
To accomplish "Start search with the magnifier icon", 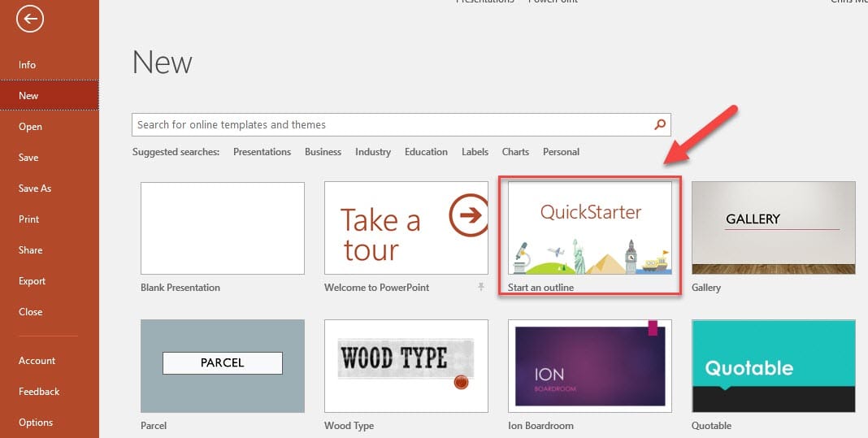I will point(660,124).
